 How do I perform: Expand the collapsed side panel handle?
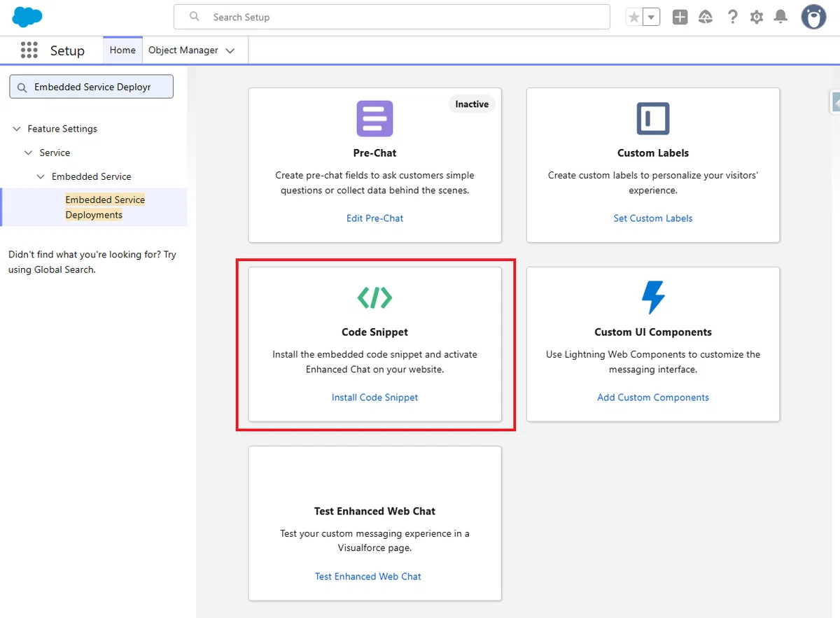click(834, 101)
